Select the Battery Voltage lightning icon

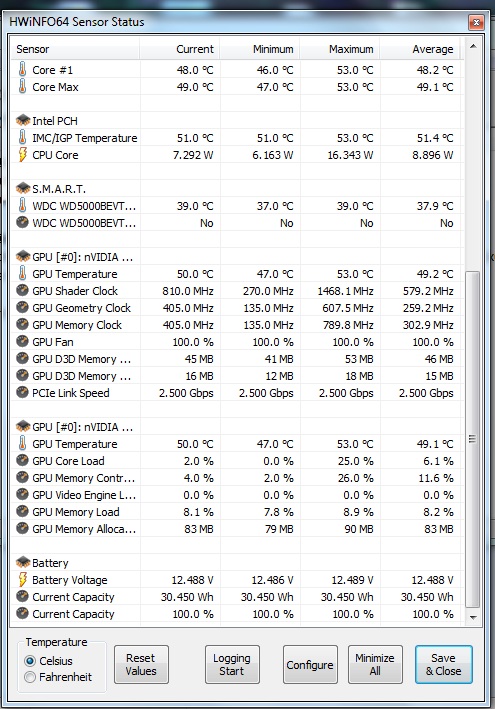(x=22, y=579)
